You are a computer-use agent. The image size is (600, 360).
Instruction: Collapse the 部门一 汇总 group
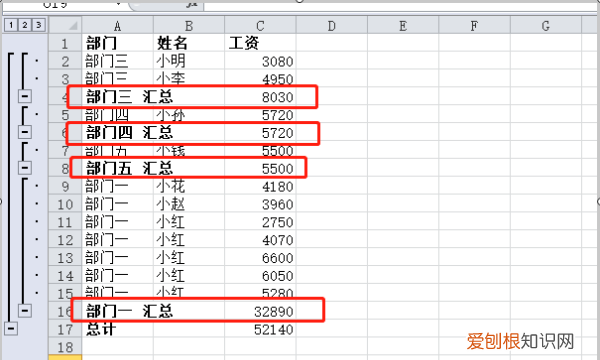[25, 311]
